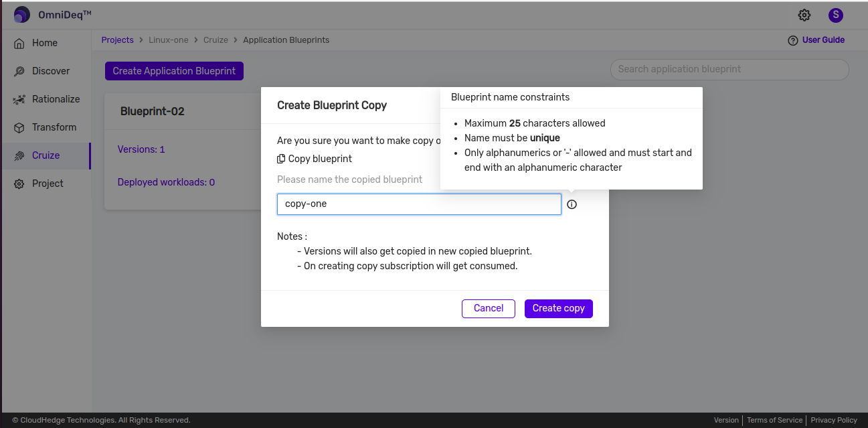Click the info icon beside name field

pyautogui.click(x=572, y=204)
